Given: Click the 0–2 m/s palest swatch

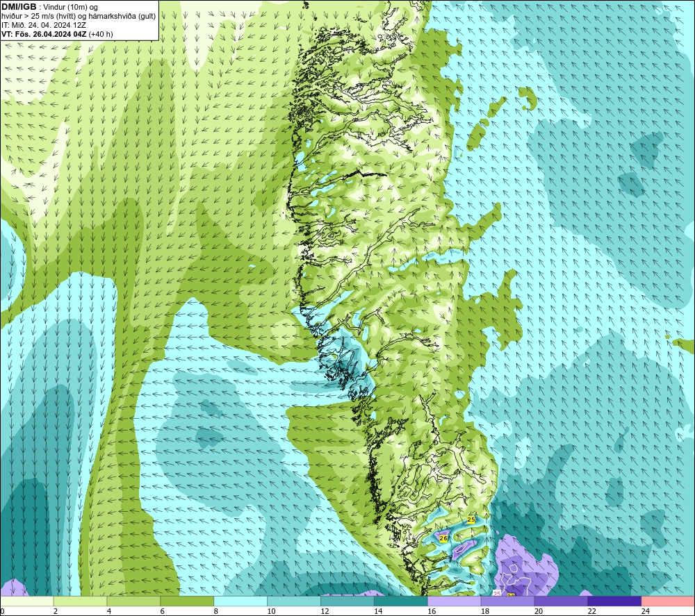Looking at the screenshot, I should (27, 601).
